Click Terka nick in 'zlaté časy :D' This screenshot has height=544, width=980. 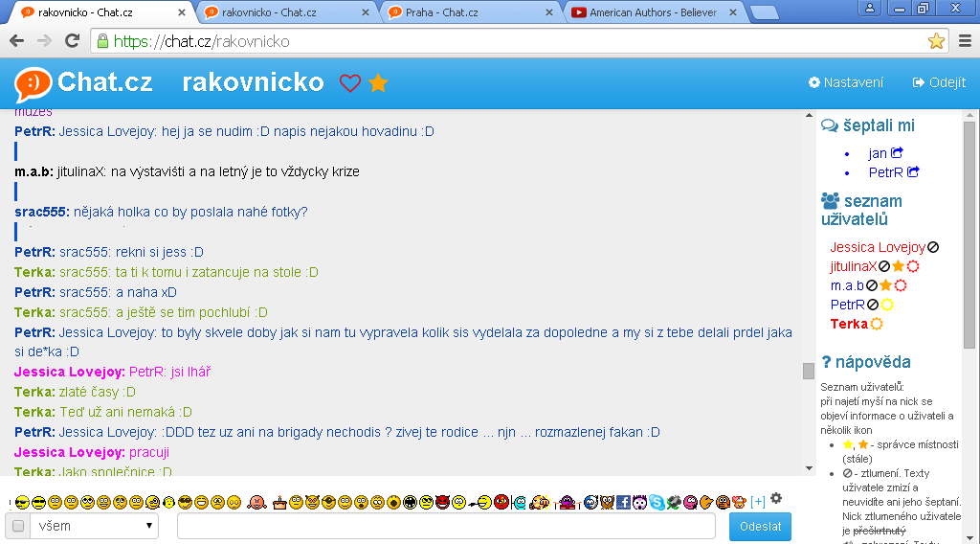[x=34, y=392]
